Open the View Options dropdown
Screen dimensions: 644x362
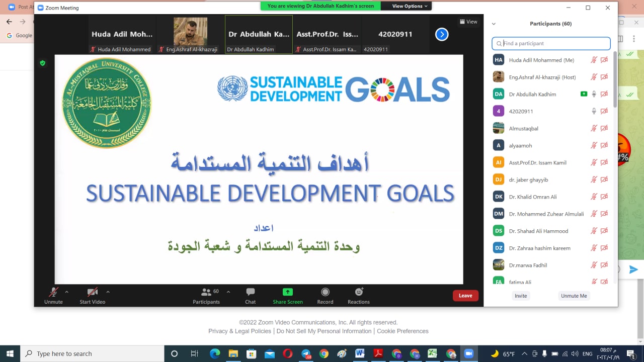click(x=410, y=6)
